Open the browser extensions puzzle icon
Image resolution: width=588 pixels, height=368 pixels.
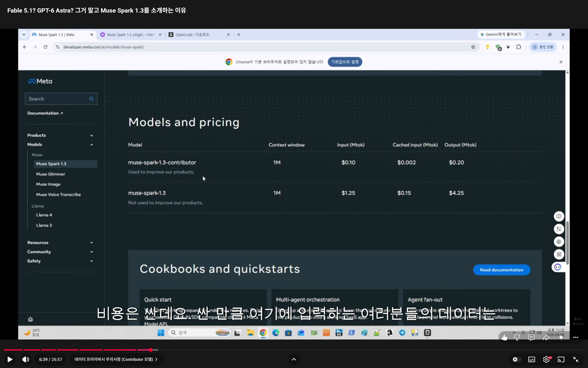pos(519,47)
